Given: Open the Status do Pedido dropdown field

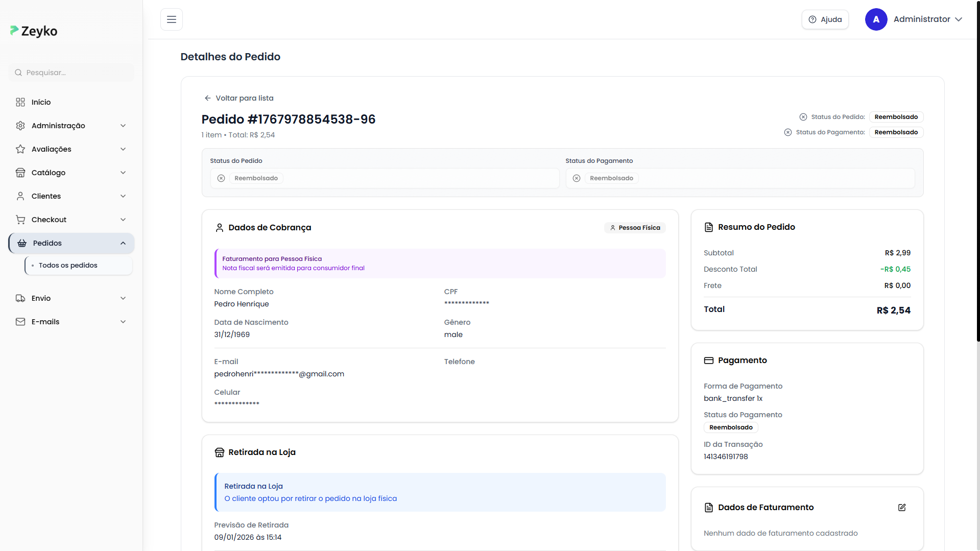Looking at the screenshot, I should pyautogui.click(x=385, y=178).
